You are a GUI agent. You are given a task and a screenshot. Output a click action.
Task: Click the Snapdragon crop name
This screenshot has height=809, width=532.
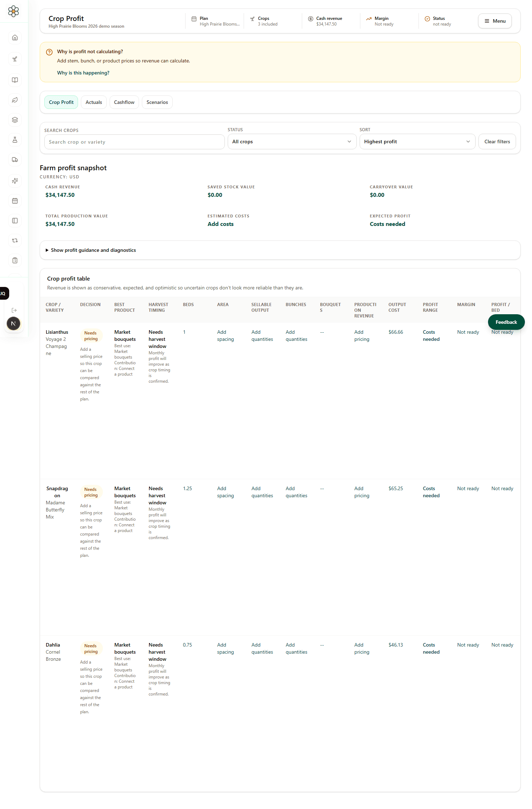pos(57,492)
